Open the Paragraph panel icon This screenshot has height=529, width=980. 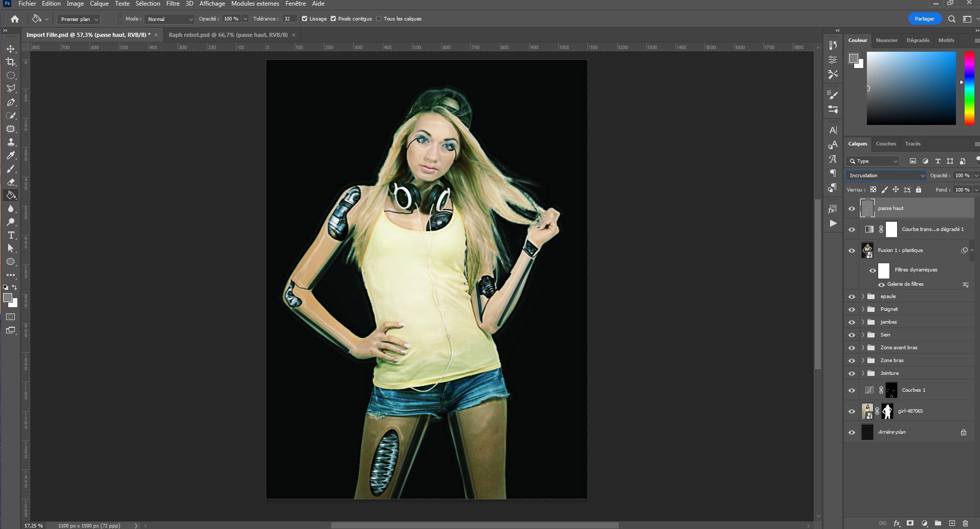coord(833,173)
